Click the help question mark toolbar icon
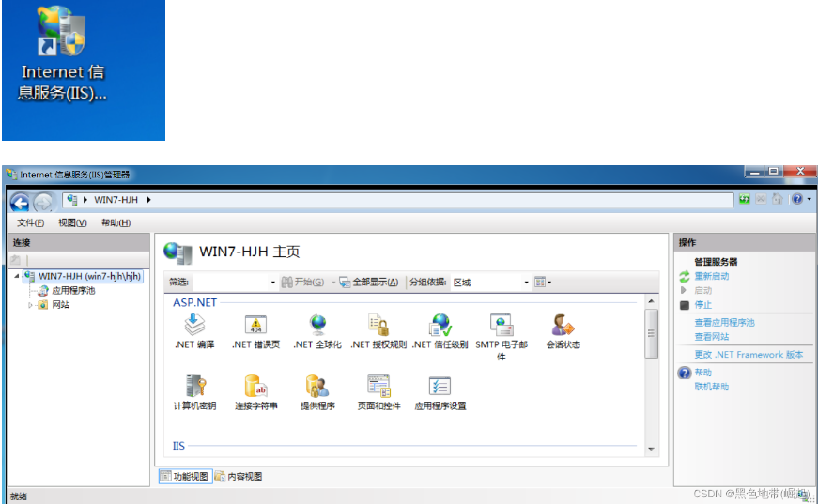The width and height of the screenshot is (818, 504). tap(797, 199)
